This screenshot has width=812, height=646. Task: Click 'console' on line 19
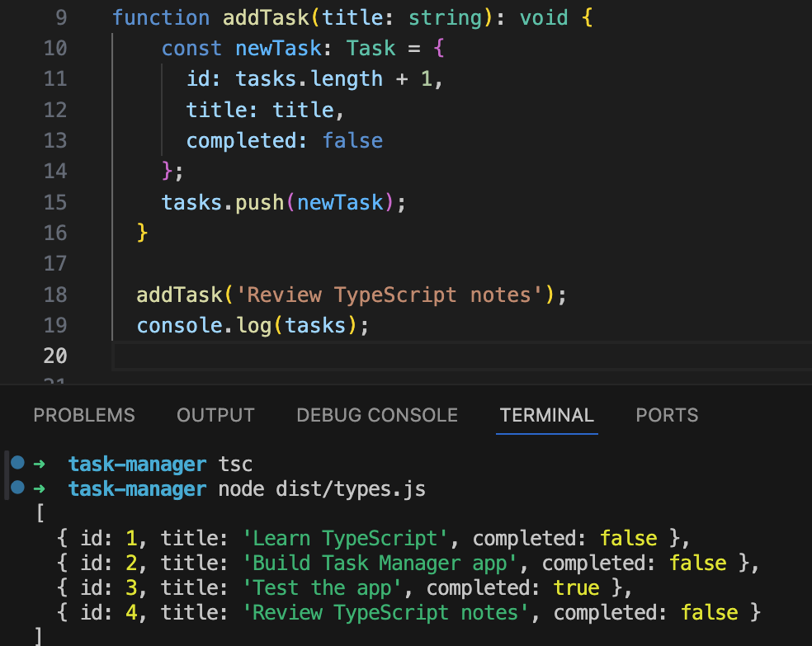click(x=180, y=326)
